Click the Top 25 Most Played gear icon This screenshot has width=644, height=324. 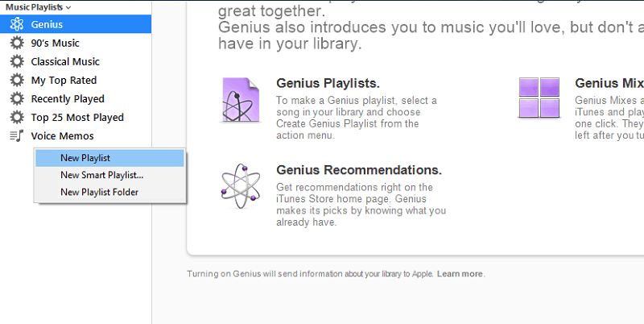click(16, 117)
